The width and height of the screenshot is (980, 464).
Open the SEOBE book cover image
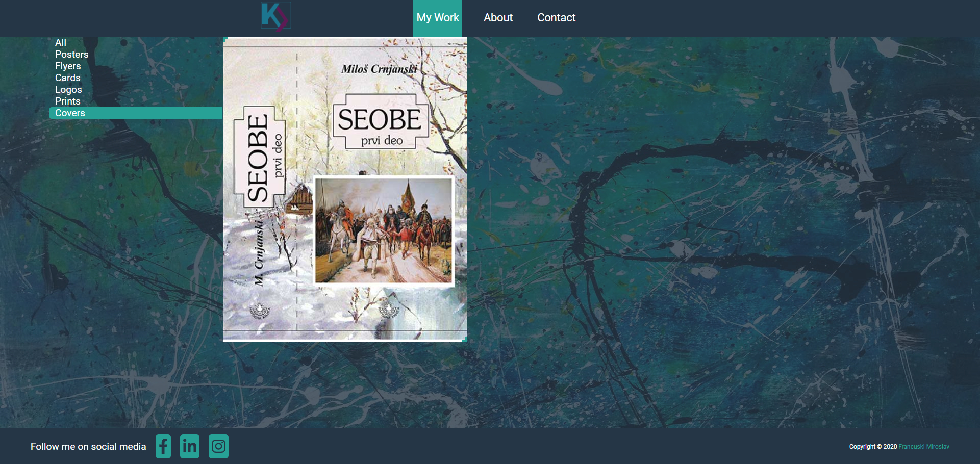(345, 189)
